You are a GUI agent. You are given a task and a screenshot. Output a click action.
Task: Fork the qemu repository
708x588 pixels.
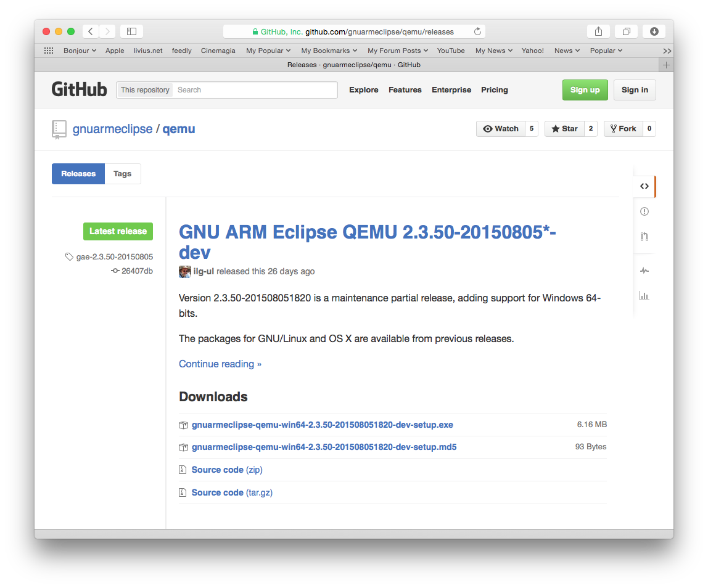623,129
